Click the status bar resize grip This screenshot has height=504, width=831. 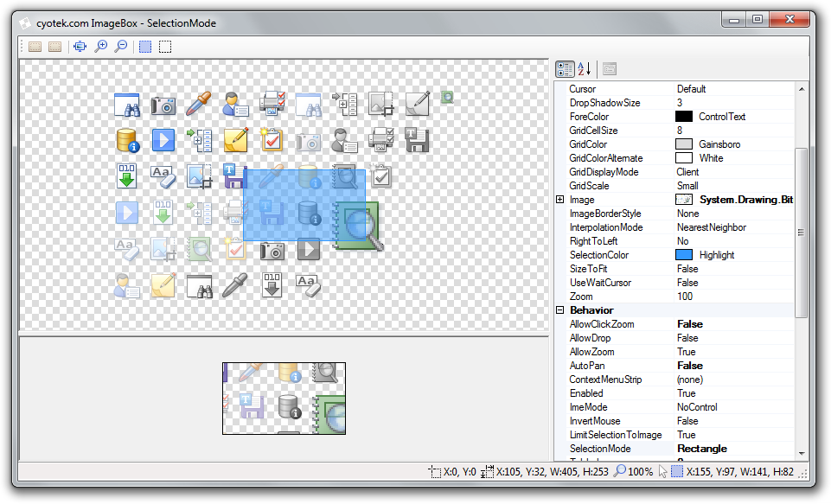tap(803, 473)
